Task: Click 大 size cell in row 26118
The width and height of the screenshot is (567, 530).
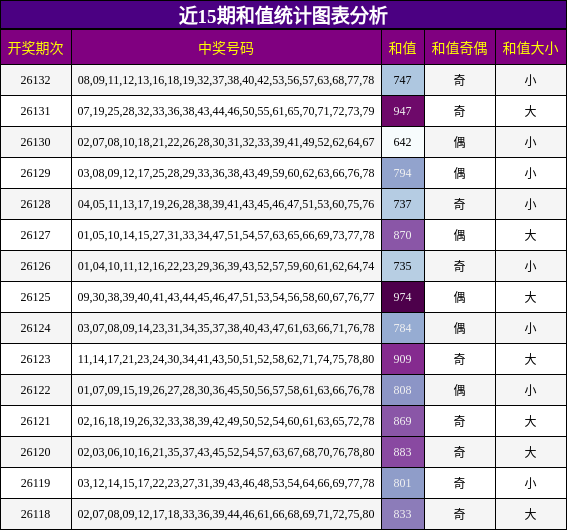Action: coord(530,514)
